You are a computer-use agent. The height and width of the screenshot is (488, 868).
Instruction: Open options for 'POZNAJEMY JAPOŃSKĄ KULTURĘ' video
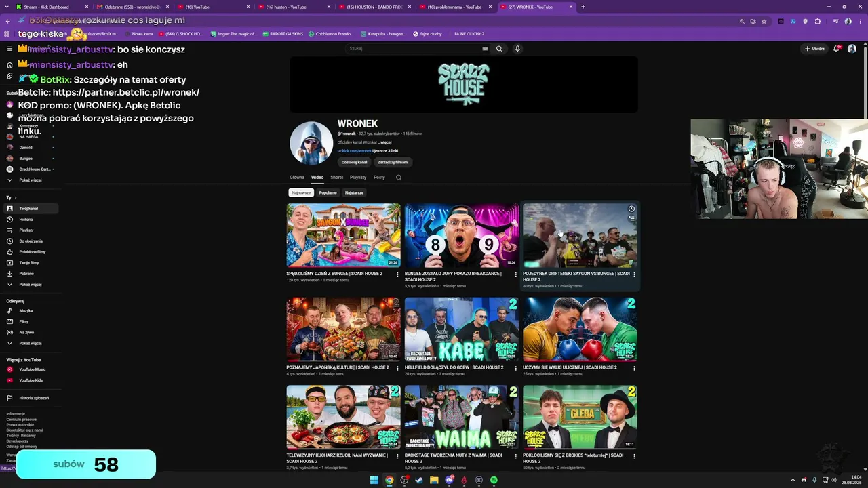[x=397, y=369]
